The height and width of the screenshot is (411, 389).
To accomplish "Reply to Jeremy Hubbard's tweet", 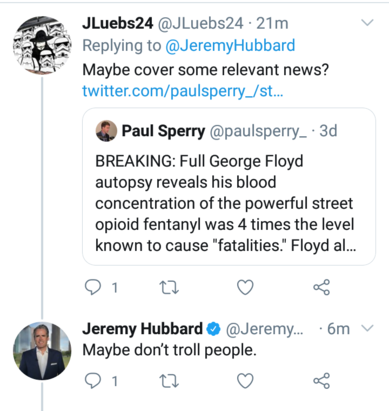I will click(93, 381).
